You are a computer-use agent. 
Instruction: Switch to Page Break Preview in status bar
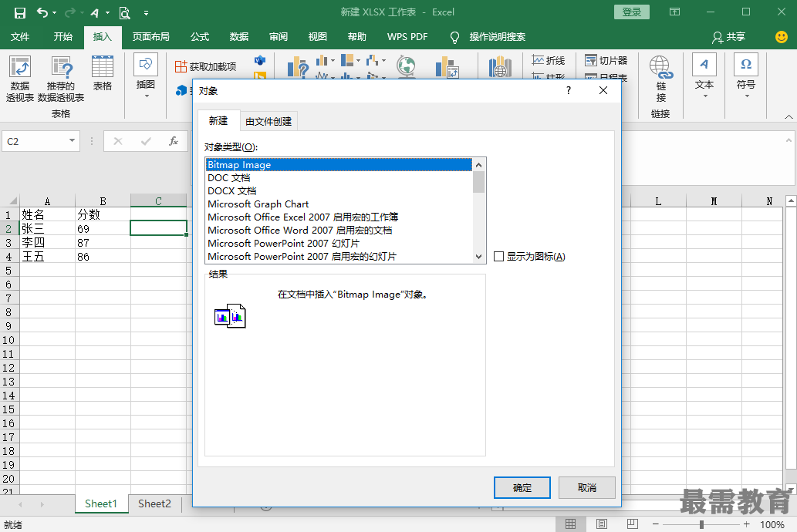tap(633, 524)
